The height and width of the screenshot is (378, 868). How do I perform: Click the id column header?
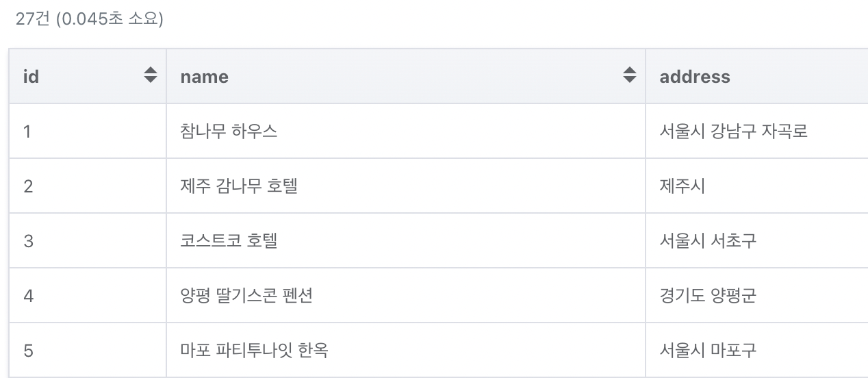88,76
